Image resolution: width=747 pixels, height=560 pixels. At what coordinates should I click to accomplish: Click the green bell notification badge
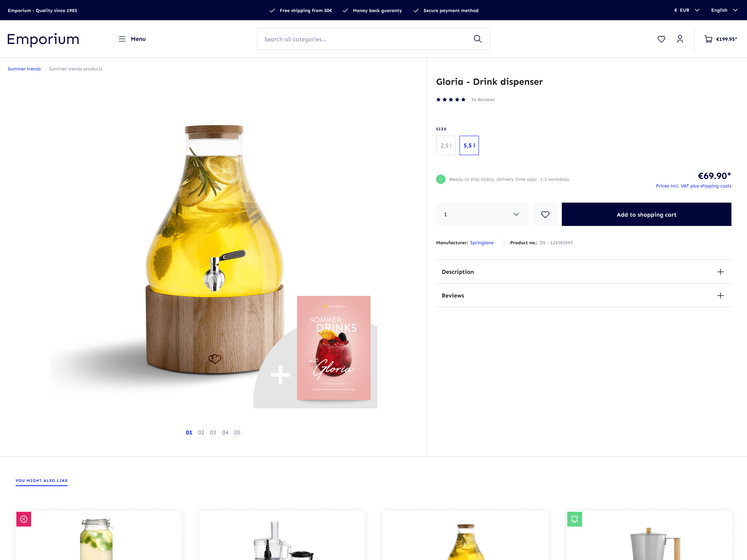pyautogui.click(x=575, y=519)
